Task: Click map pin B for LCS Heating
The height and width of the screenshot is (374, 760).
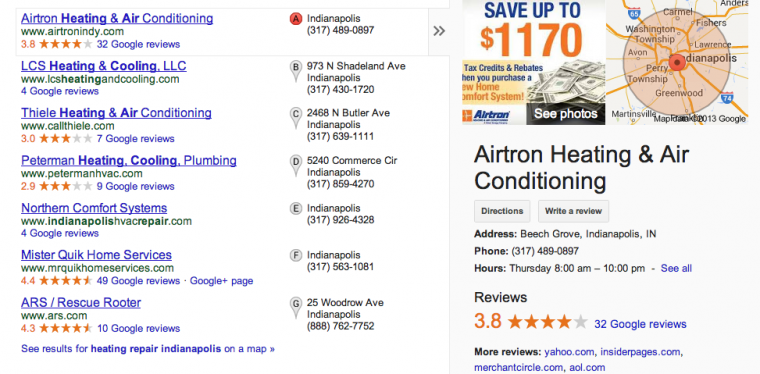Action: coord(296,71)
